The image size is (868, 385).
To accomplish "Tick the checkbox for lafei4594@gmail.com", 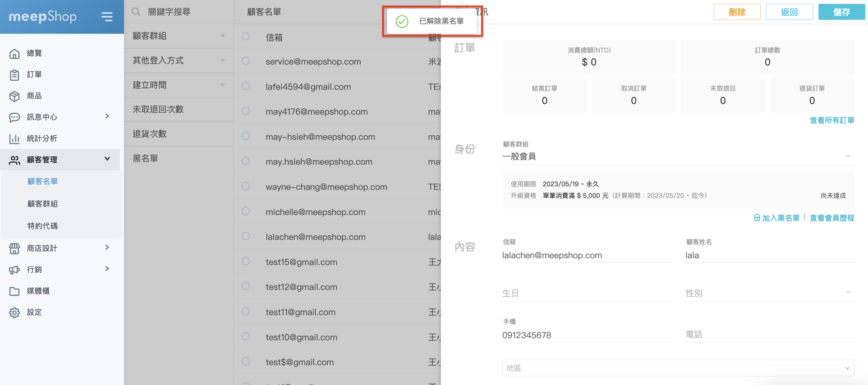I will (x=246, y=86).
